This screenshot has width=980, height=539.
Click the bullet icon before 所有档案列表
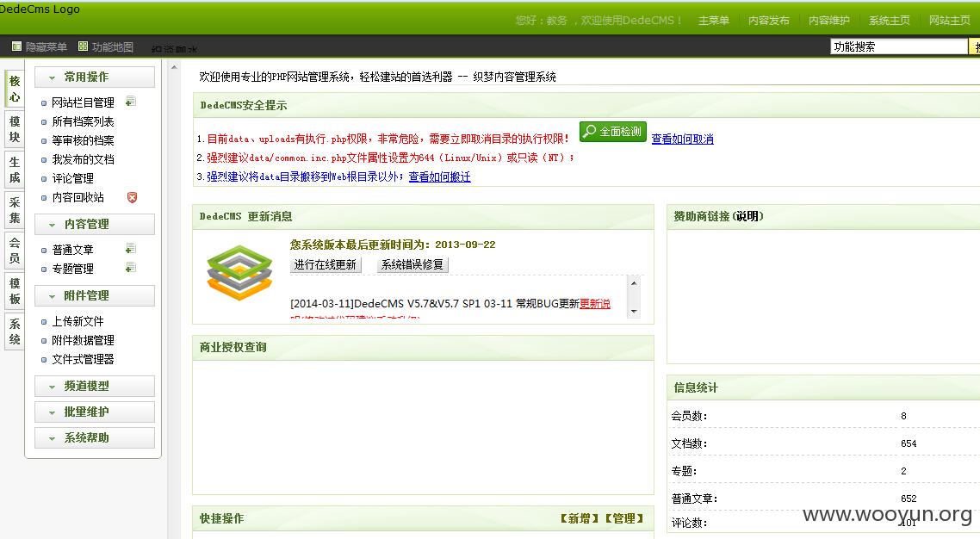[x=44, y=121]
